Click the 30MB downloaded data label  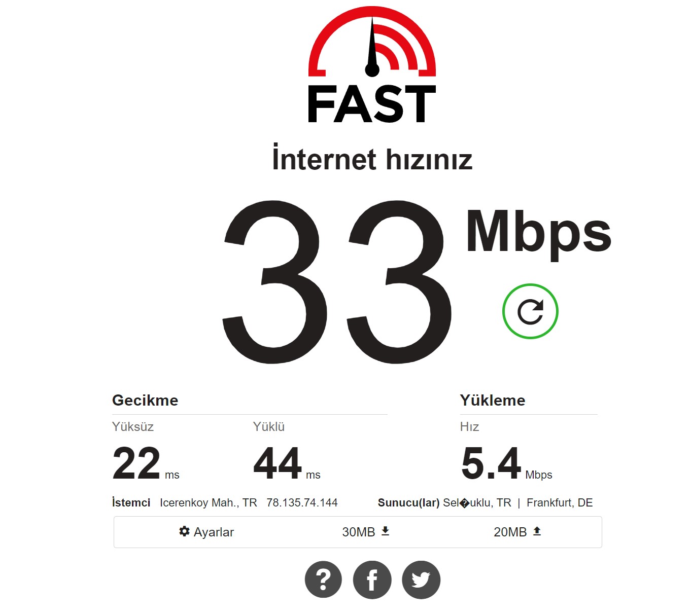pyautogui.click(x=358, y=532)
